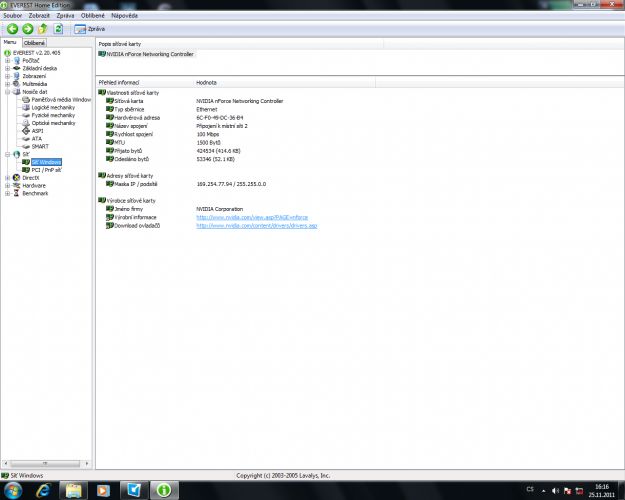Open the Oblíbené menu
The image size is (625, 500).
(92, 16)
